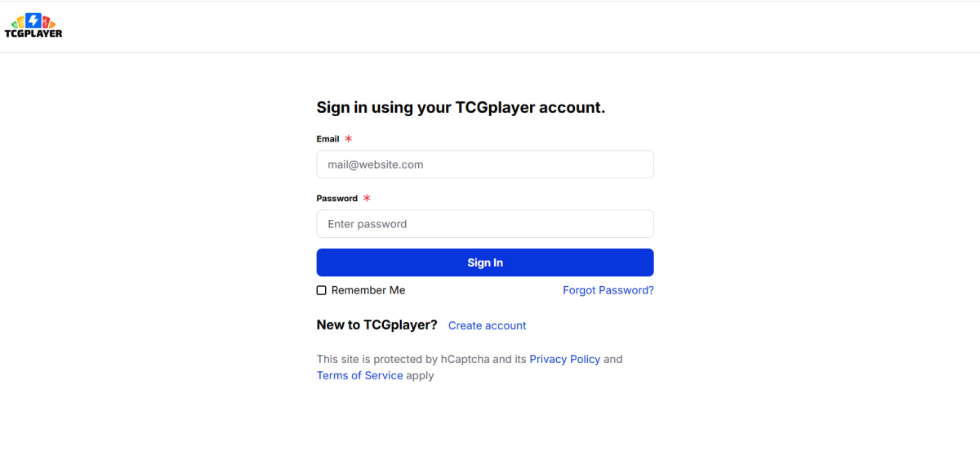Screen dimensions: 980x466
Task: Click the blue lightning bolt card in logo
Action: (33, 20)
